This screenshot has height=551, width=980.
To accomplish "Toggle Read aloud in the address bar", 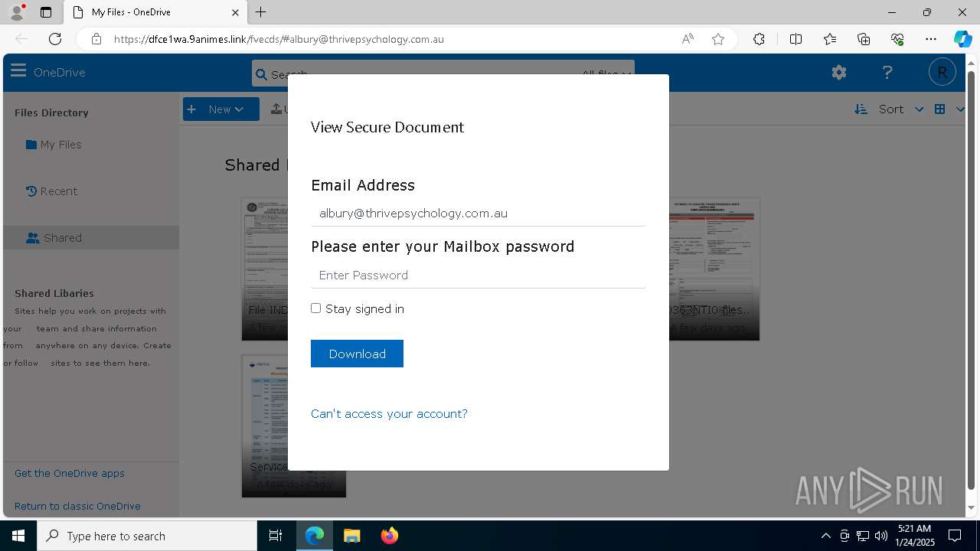I will click(688, 39).
